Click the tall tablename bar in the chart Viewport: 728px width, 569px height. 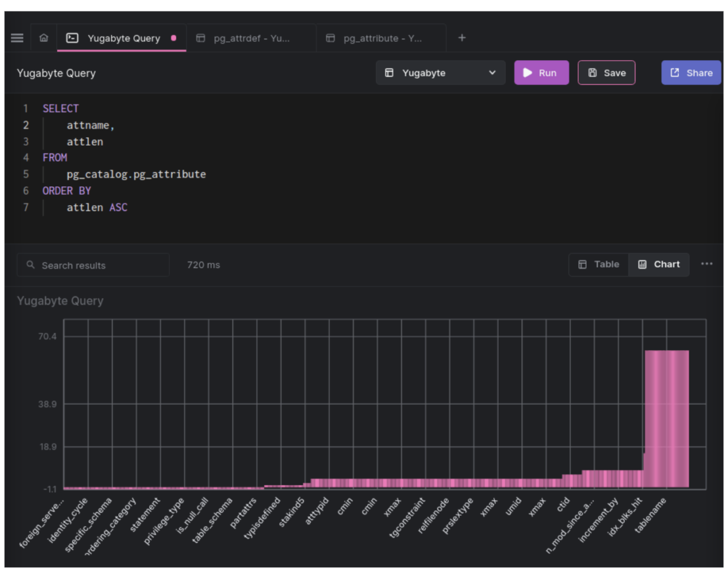pyautogui.click(x=666, y=419)
